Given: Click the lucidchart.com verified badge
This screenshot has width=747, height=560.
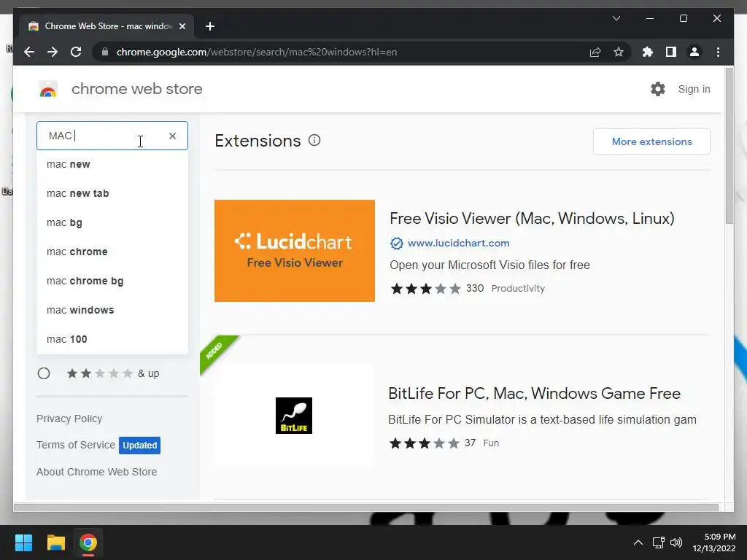Looking at the screenshot, I should pyautogui.click(x=397, y=244).
